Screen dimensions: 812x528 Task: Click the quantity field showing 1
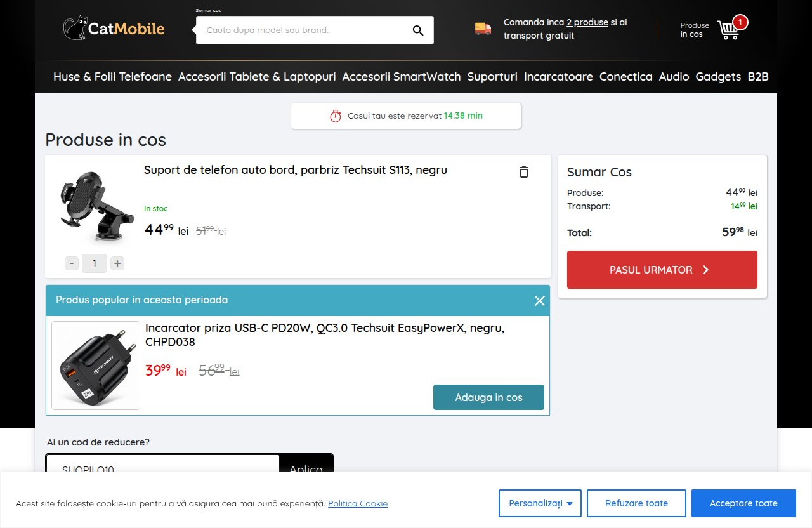point(95,263)
